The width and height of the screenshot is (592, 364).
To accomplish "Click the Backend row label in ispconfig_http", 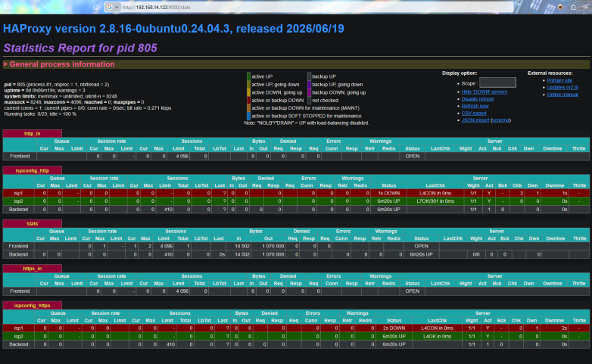I will 18,209.
